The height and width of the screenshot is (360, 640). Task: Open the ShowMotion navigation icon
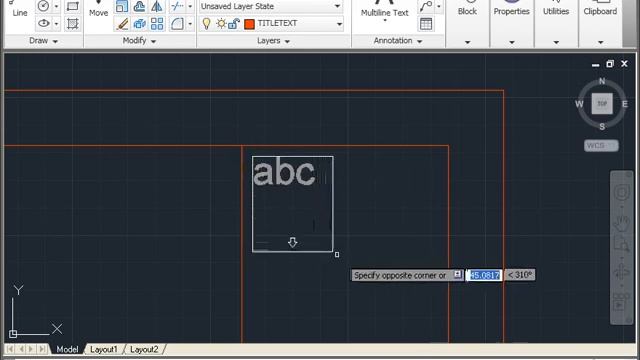(620, 303)
